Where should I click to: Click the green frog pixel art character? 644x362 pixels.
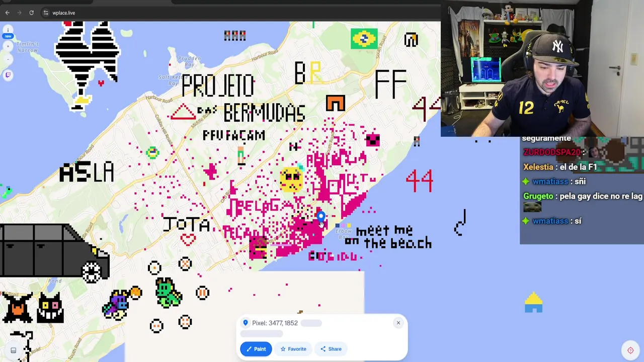point(168,293)
